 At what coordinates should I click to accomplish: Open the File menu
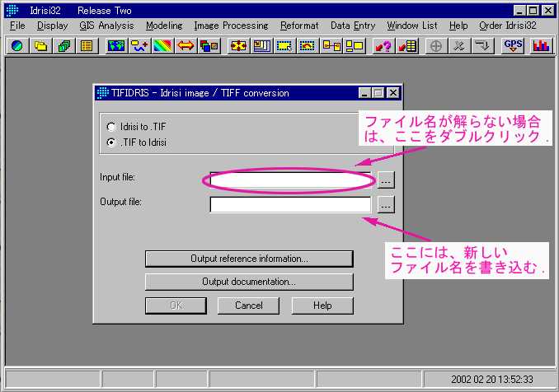(x=17, y=26)
